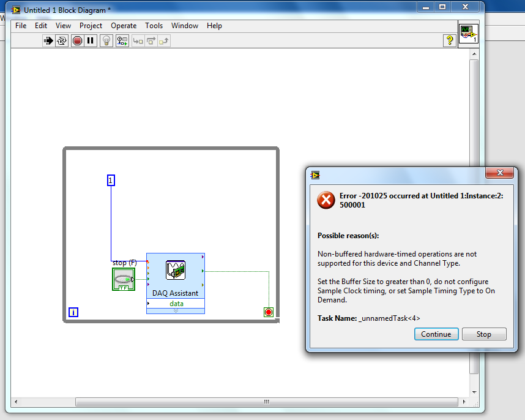The height and width of the screenshot is (420, 525).
Task: Open the Window menu
Action: pos(185,26)
